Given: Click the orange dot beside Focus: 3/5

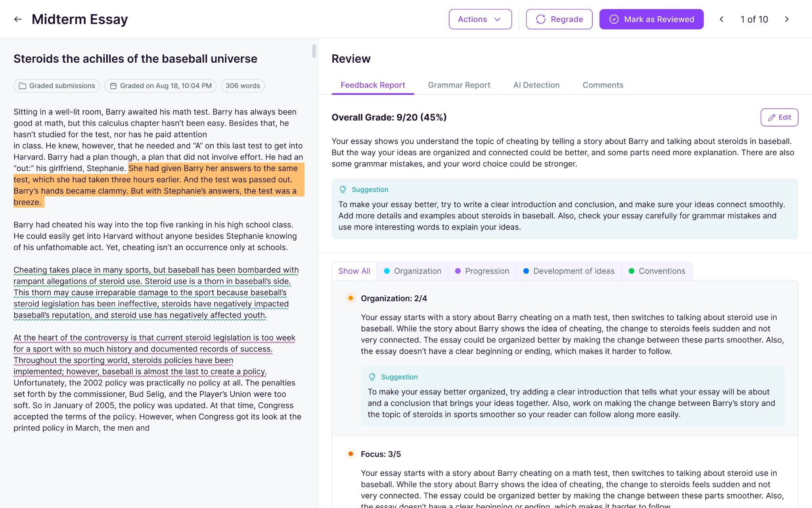Looking at the screenshot, I should [x=350, y=454].
